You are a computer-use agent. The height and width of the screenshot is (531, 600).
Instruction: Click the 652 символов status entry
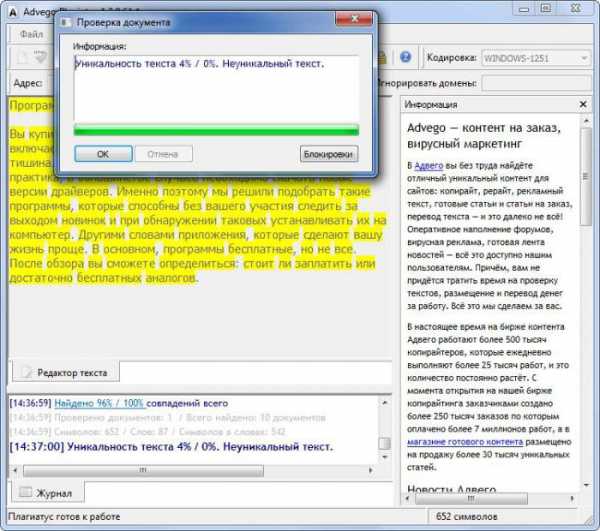466,517
